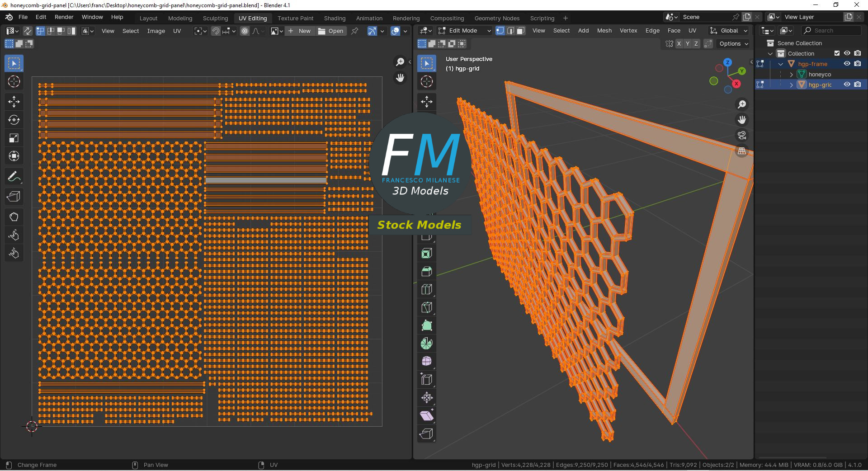The height and width of the screenshot is (471, 868).
Task: Activate the Loop Cut tool
Action: click(426, 289)
